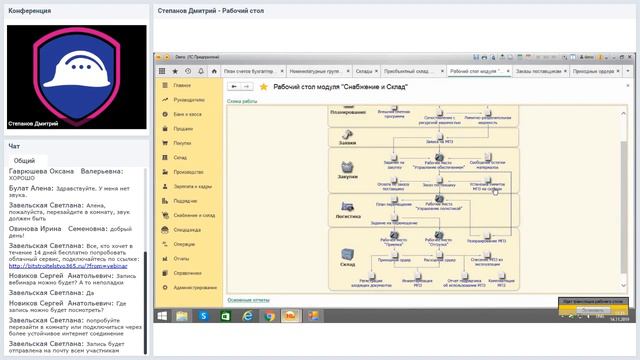640x360 pixels.
Task: Click the Склад box icon in the scheme
Action: 347,254
